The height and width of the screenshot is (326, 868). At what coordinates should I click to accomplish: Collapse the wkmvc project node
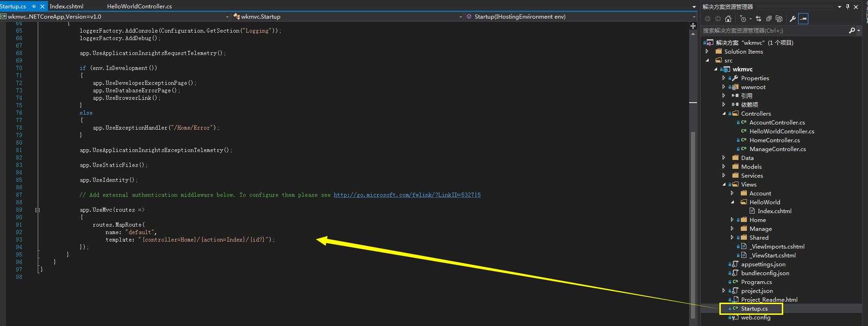[x=716, y=69]
